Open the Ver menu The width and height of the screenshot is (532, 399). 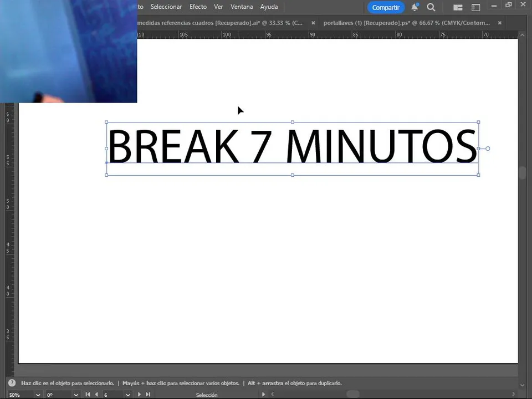tap(218, 7)
